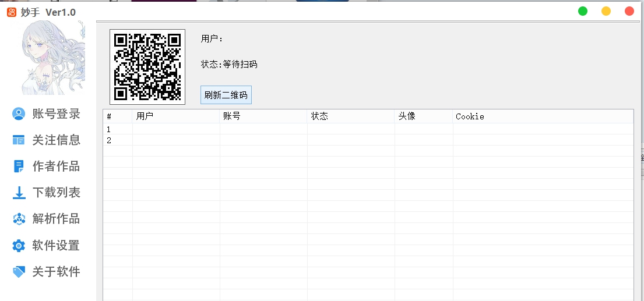Click the 解析作品 cube icon

pos(19,219)
